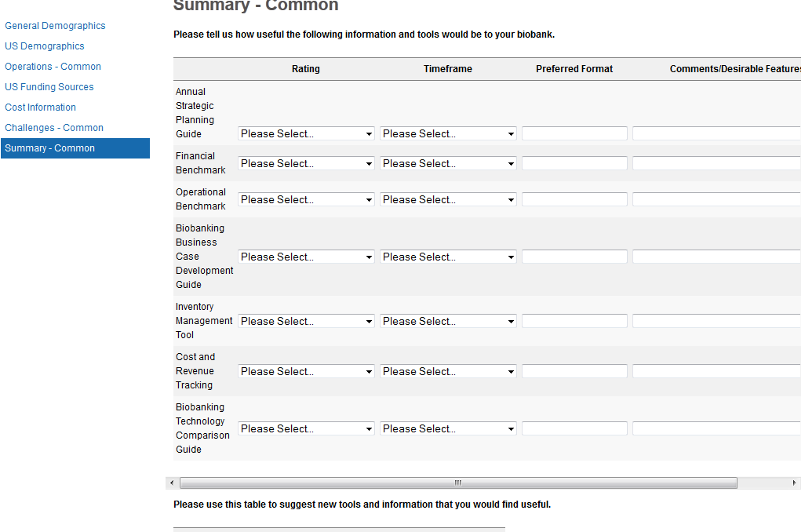The width and height of the screenshot is (805, 532).
Task: Open Challenges - Common section
Action: pyautogui.click(x=54, y=128)
